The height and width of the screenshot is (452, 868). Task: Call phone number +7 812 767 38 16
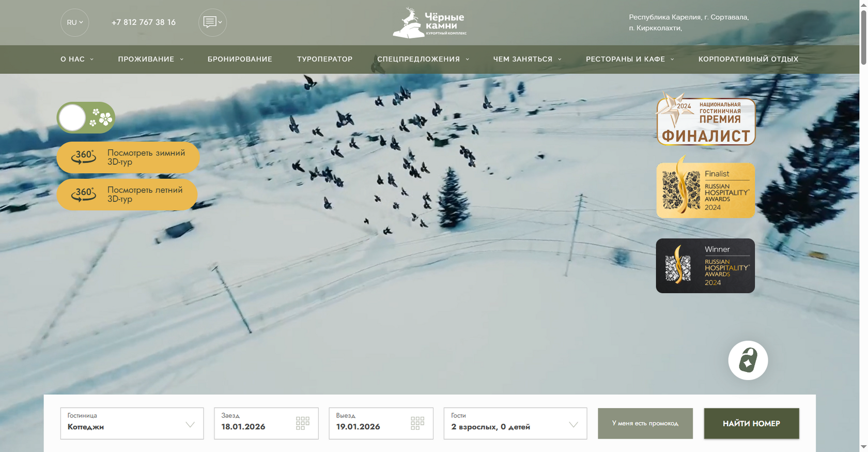click(144, 22)
